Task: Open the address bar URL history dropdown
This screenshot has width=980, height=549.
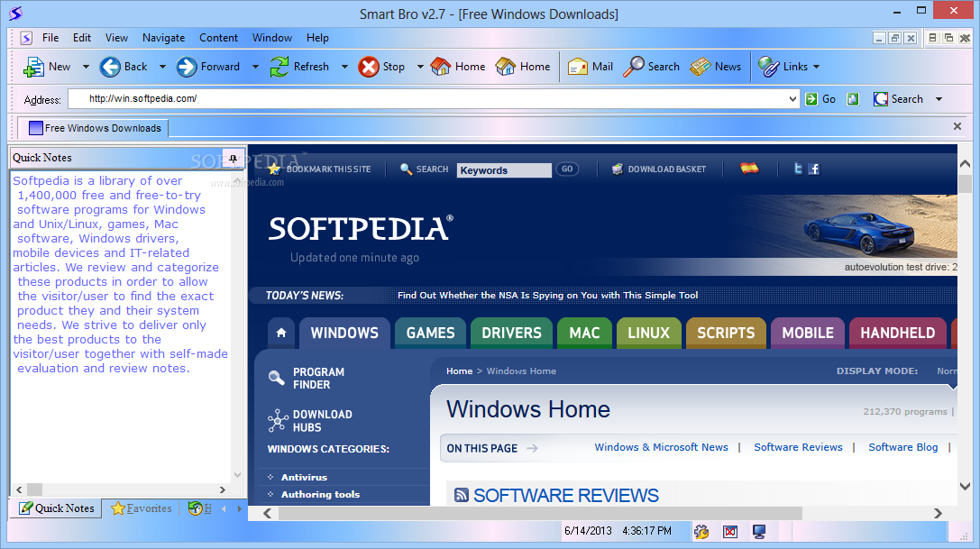Action: click(x=792, y=99)
